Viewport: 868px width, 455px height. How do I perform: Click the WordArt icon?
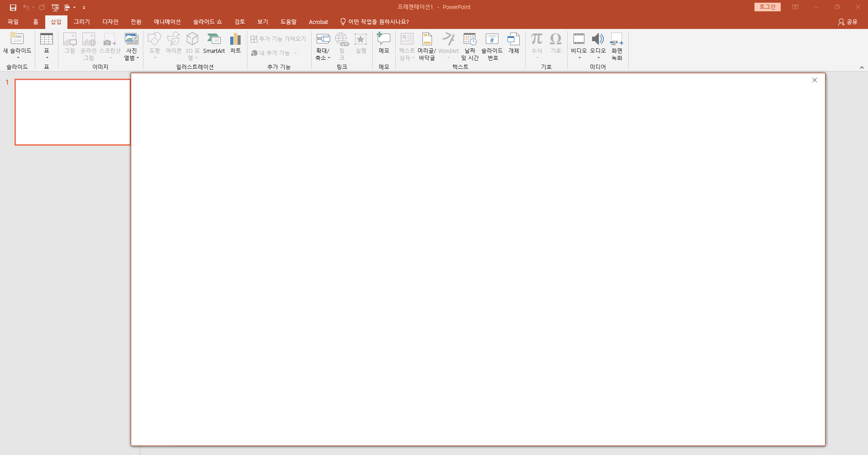(448, 39)
